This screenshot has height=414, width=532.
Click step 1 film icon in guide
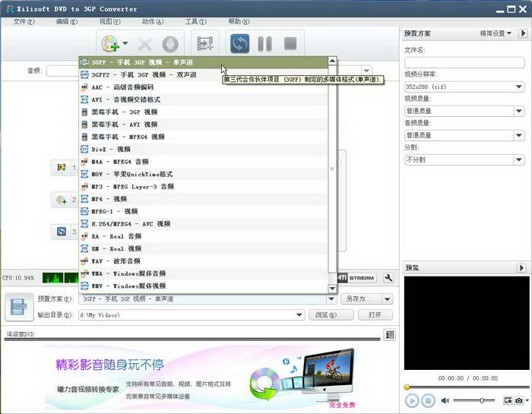(62, 167)
